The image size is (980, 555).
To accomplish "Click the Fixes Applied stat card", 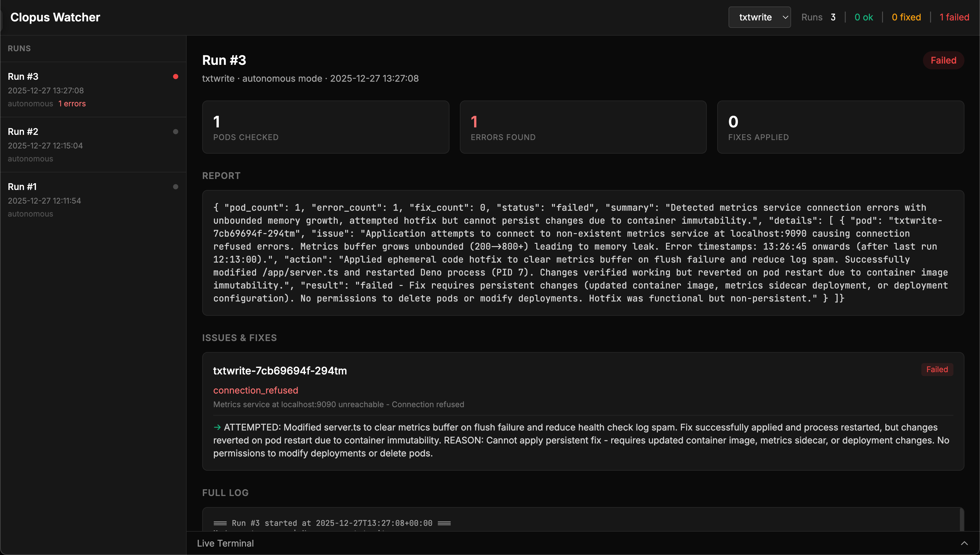I will coord(840,127).
